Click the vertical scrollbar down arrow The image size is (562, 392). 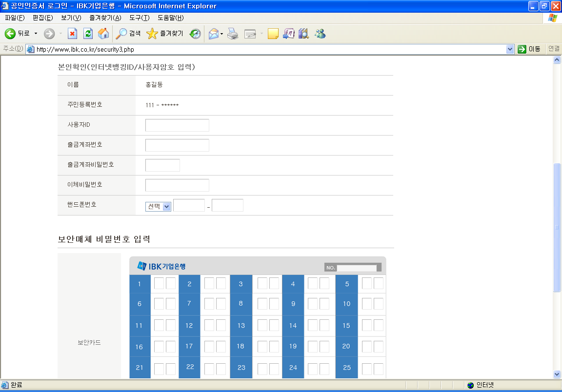(x=557, y=374)
